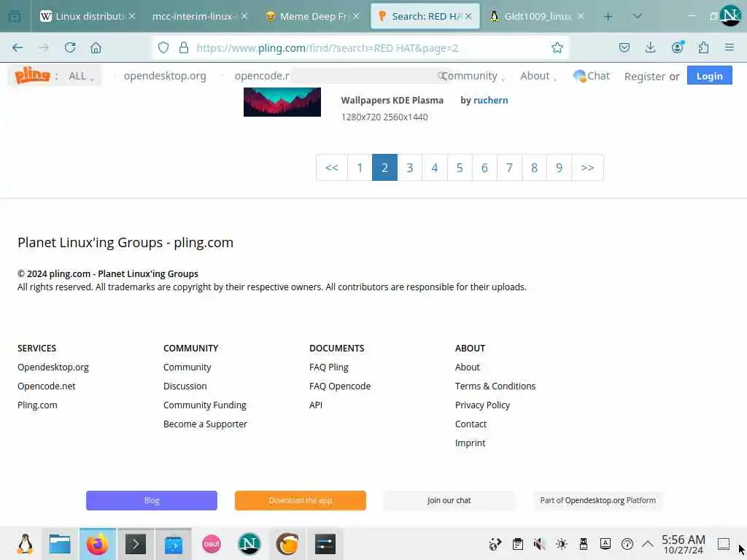Open the Become a Supporter link
Image resolution: width=747 pixels, height=560 pixels.
(x=205, y=424)
